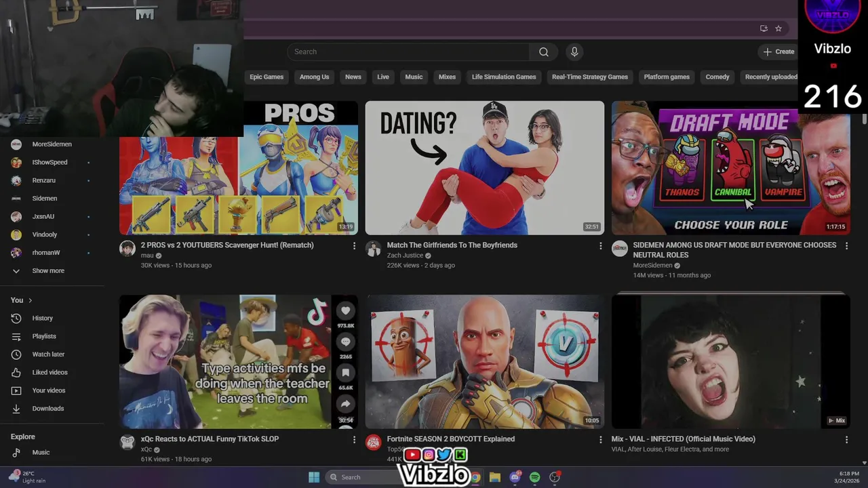Viewport: 868px width, 488px height.
Task: Click the Create button
Action: (778, 52)
